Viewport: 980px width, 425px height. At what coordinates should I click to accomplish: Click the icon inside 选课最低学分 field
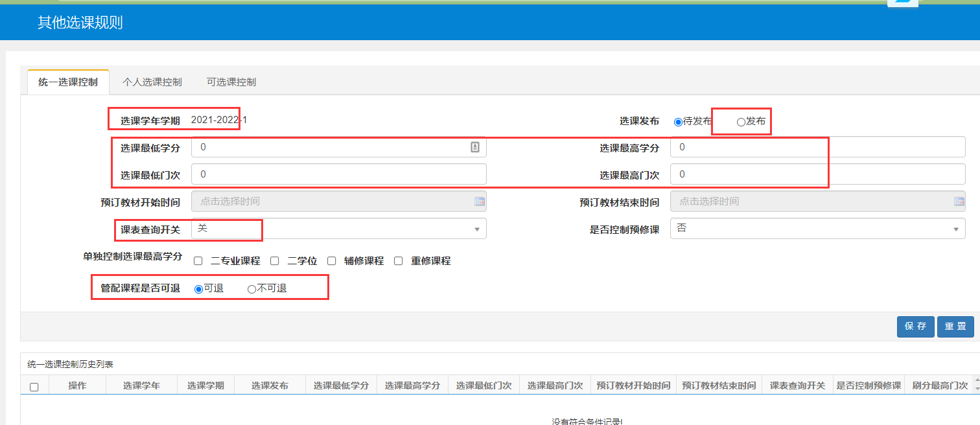click(x=475, y=148)
